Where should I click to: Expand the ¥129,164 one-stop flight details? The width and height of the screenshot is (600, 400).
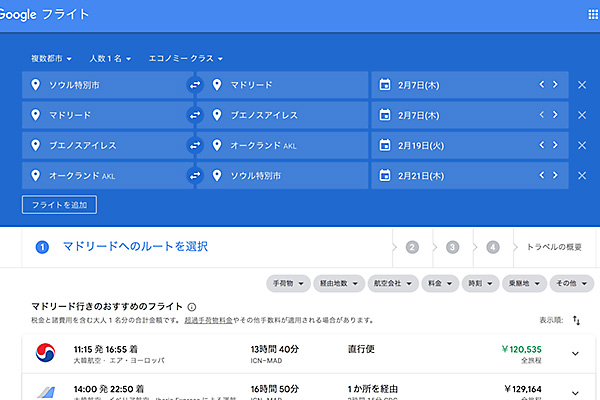[x=575, y=393]
